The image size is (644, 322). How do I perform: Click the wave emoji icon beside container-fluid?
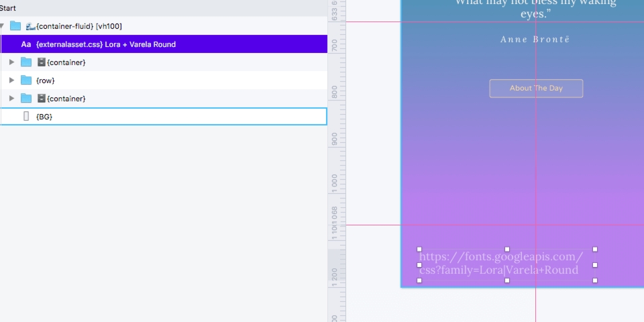[x=30, y=26]
